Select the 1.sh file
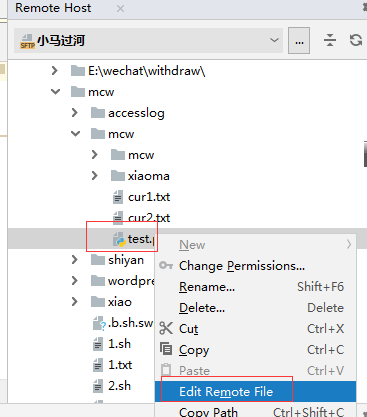The width and height of the screenshot is (367, 417). [x=119, y=344]
